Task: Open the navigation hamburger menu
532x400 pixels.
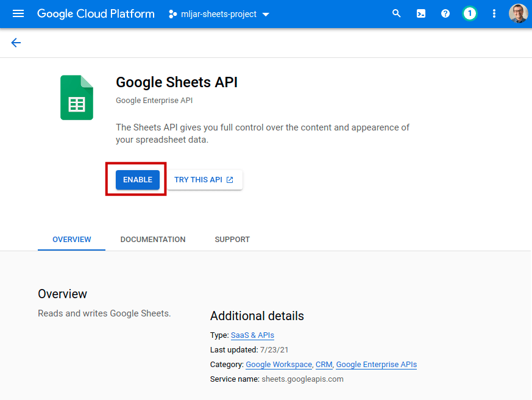Action: tap(18, 13)
